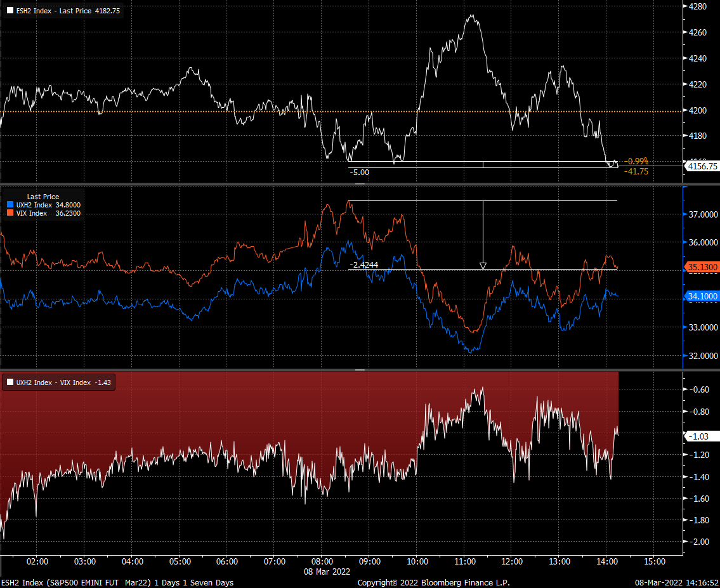Click the downward arrowhead of the VIX measurement annotation
This screenshot has height=588, width=720.
click(483, 266)
